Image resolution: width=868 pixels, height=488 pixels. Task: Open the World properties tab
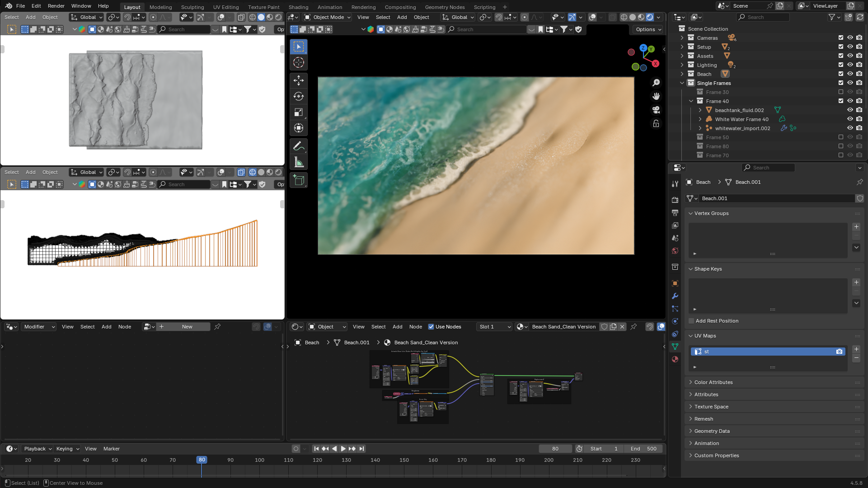click(675, 250)
